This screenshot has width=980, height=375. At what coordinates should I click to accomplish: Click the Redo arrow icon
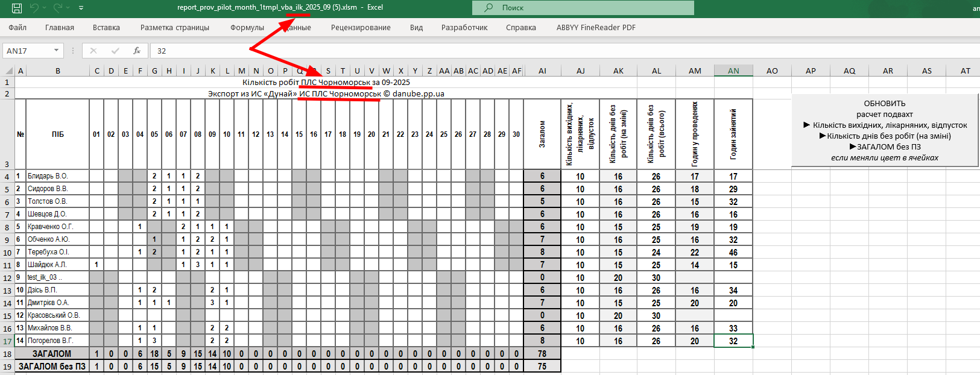click(58, 8)
